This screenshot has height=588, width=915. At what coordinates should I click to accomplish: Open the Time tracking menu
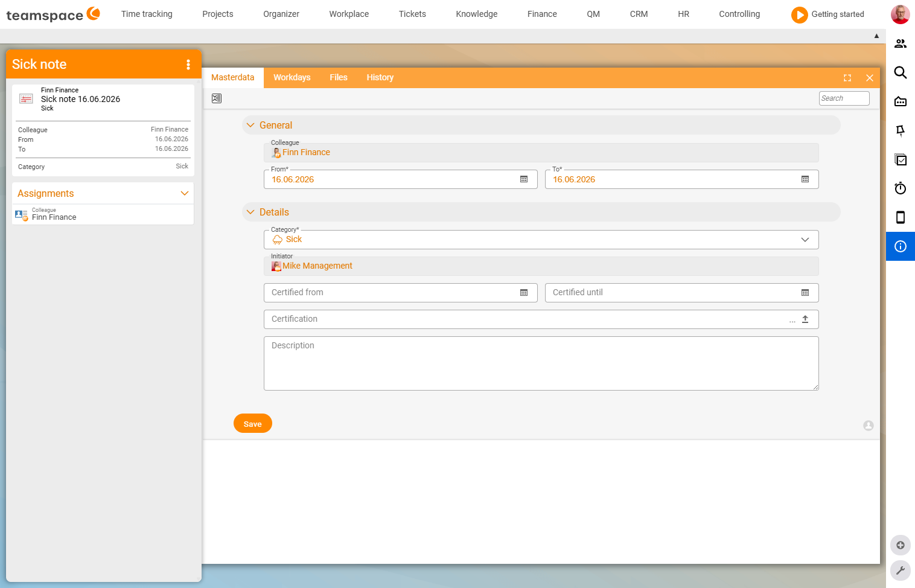click(147, 14)
